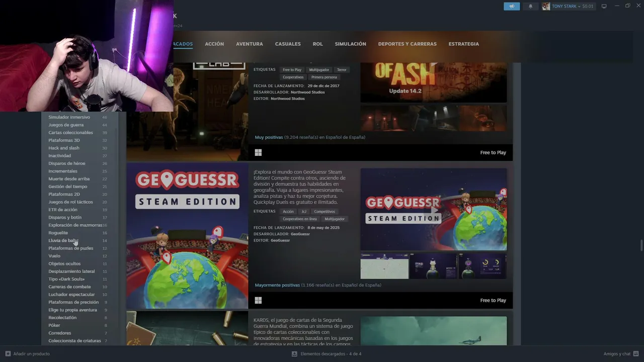Select the ROL tab
Screen dimensions: 644x362
318,44
